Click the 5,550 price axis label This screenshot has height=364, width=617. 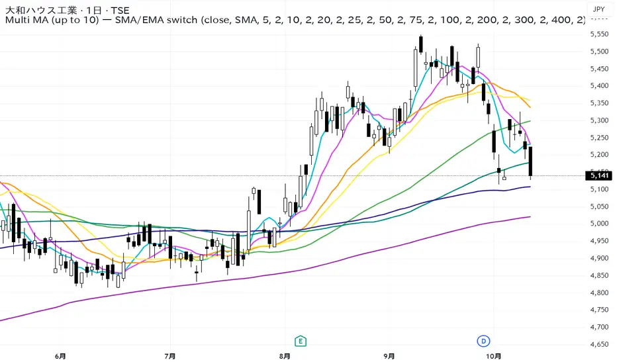click(599, 34)
